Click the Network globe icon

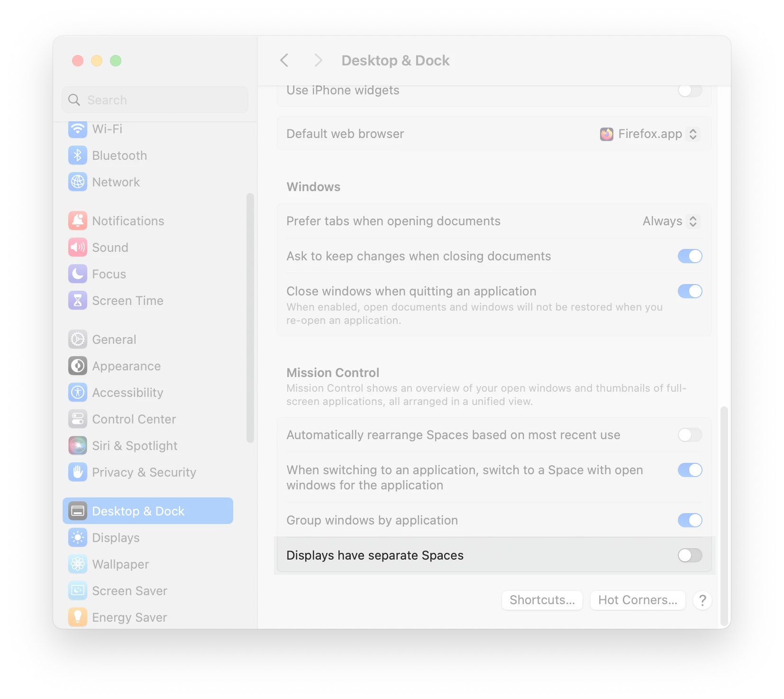78,182
